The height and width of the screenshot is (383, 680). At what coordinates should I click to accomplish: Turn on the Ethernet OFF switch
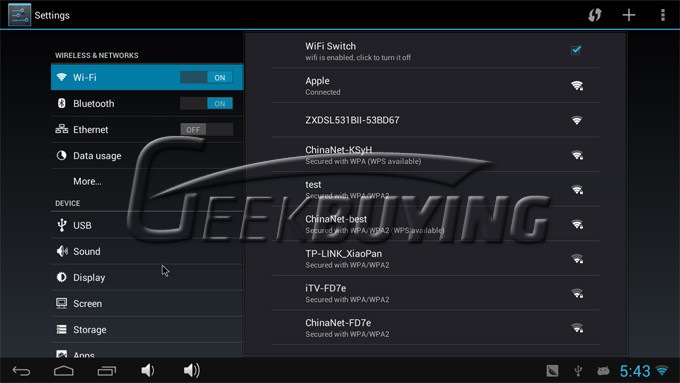point(206,129)
